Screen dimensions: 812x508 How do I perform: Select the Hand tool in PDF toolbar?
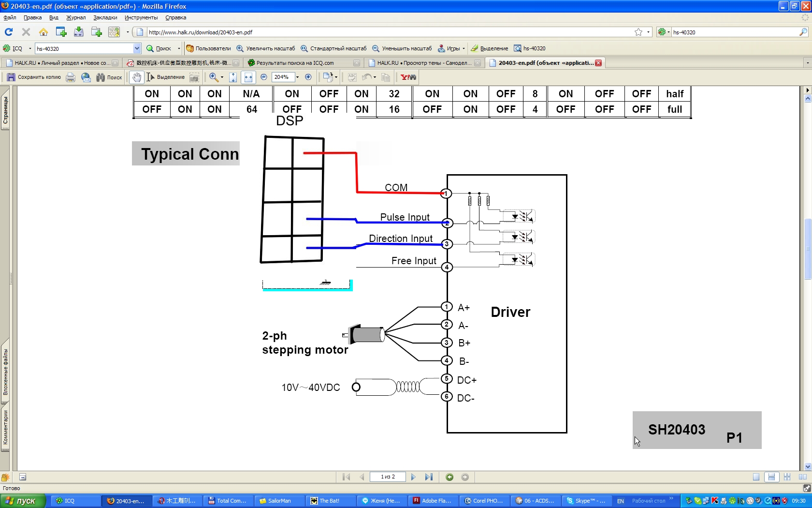coord(137,77)
